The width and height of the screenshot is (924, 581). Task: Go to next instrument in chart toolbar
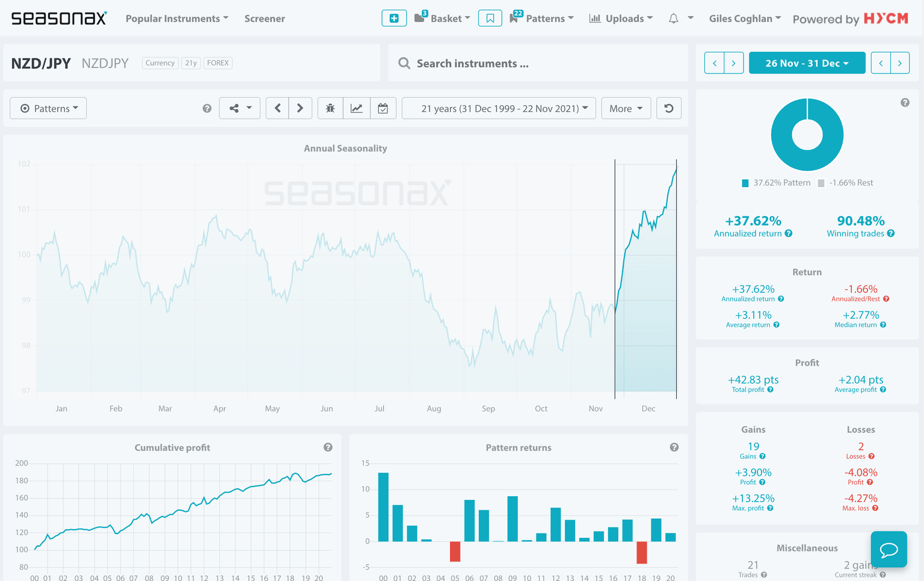(300, 108)
